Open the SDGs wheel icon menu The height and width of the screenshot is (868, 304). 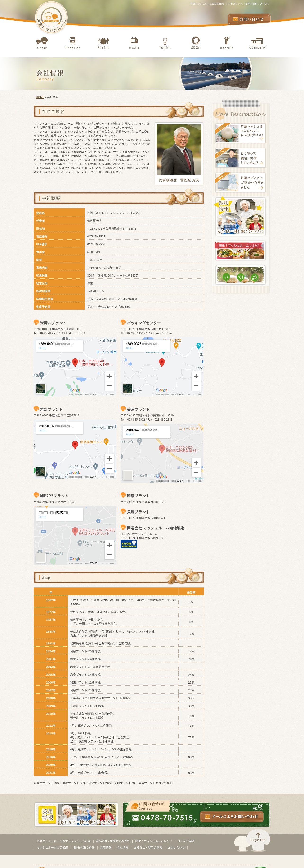196,43
